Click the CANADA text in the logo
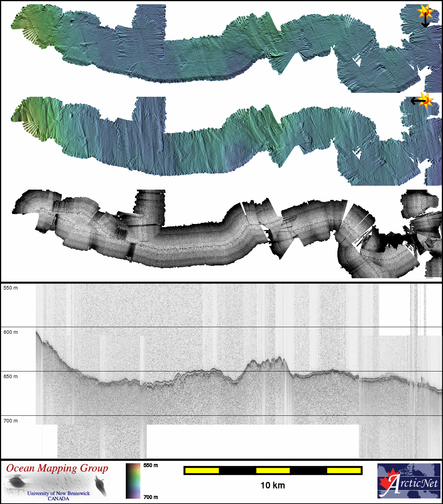 pyautogui.click(x=58, y=498)
